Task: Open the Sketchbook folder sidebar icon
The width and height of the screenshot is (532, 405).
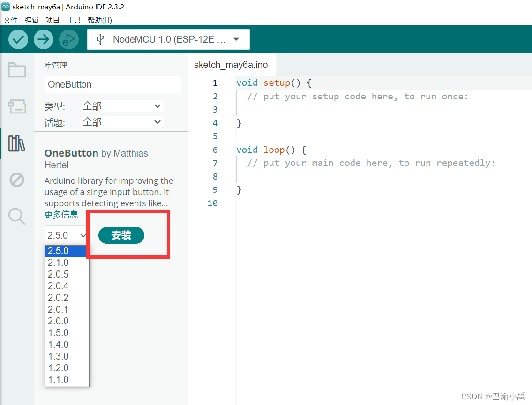Action: [17, 70]
